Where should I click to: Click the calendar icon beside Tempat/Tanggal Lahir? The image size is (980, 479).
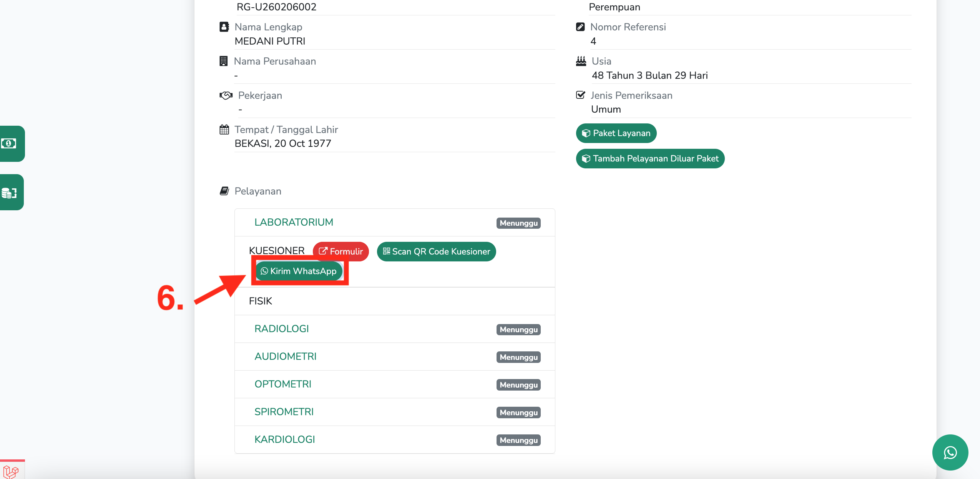[x=224, y=130]
